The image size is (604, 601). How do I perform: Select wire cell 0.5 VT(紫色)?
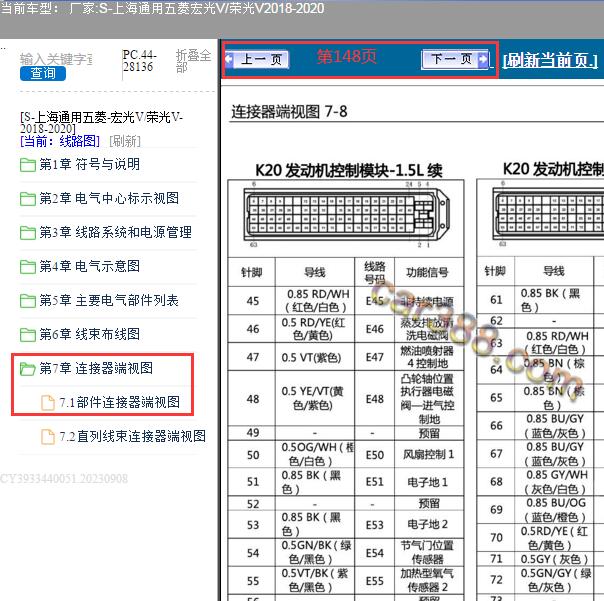pyautogui.click(x=315, y=357)
